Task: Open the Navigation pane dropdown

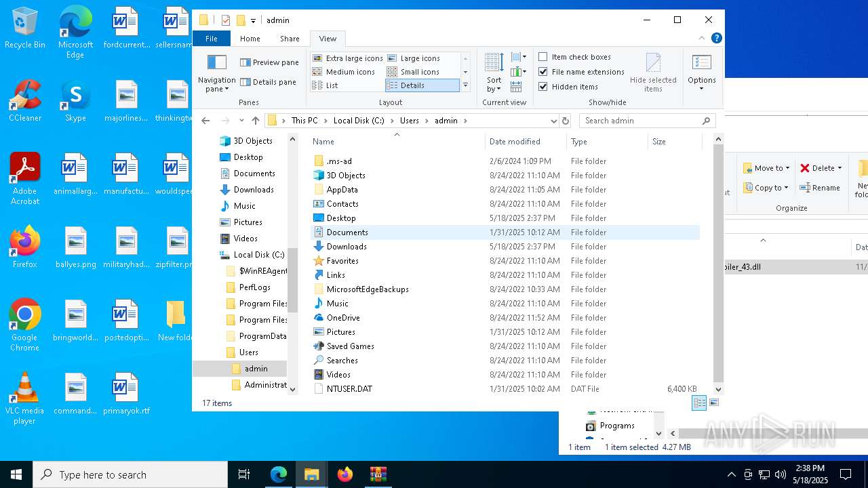Action: 216,73
